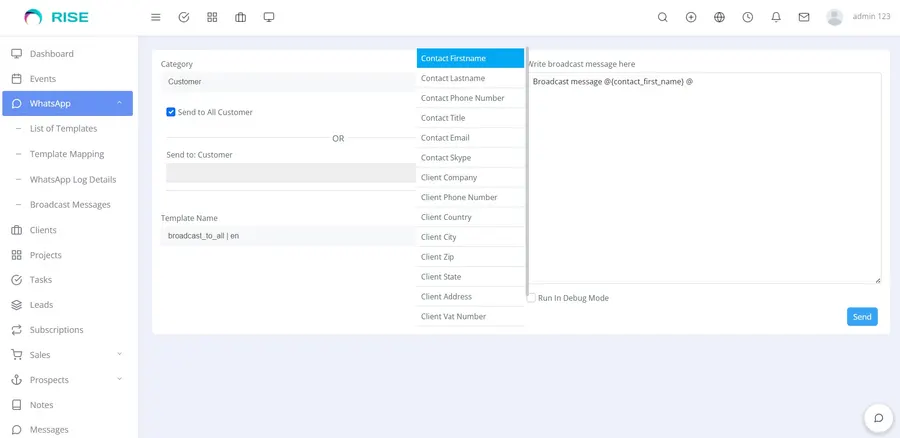Screen dimensions: 900x438
Task: Click Projects grid icon in sidebar
Action: tap(17, 255)
